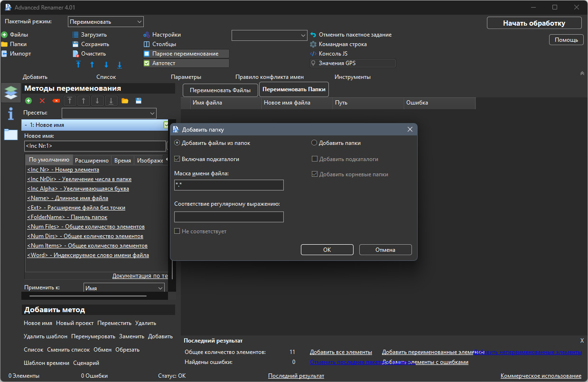Screen dimensions: 588x382
Task: Select the Добавить папки radio button
Action: pyautogui.click(x=314, y=143)
